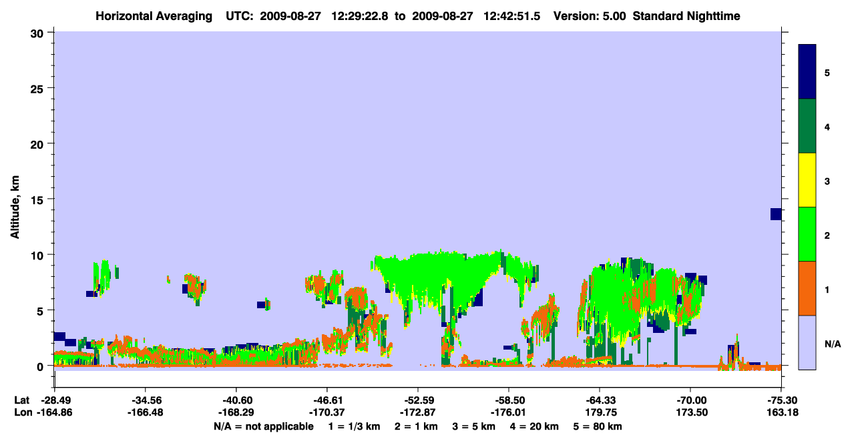The width and height of the screenshot is (868, 445).
Task: Click the start time '12:29:22.8' in the title
Action: [361, 15]
